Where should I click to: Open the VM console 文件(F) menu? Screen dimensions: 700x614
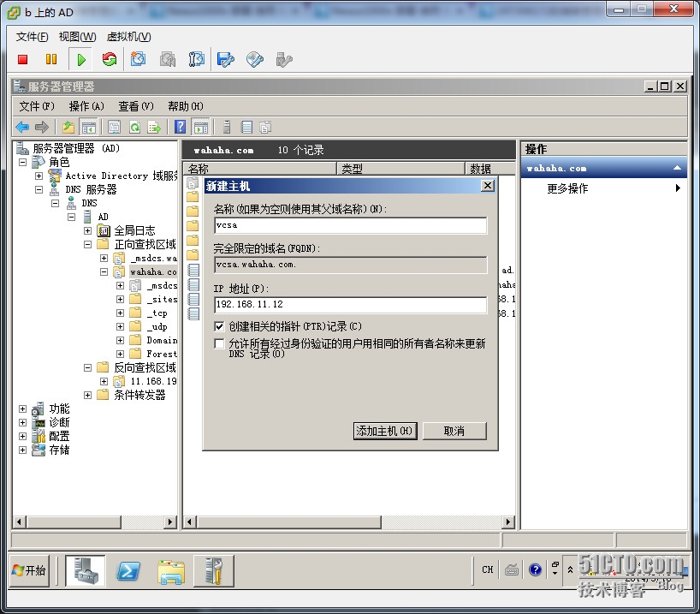coord(33,37)
